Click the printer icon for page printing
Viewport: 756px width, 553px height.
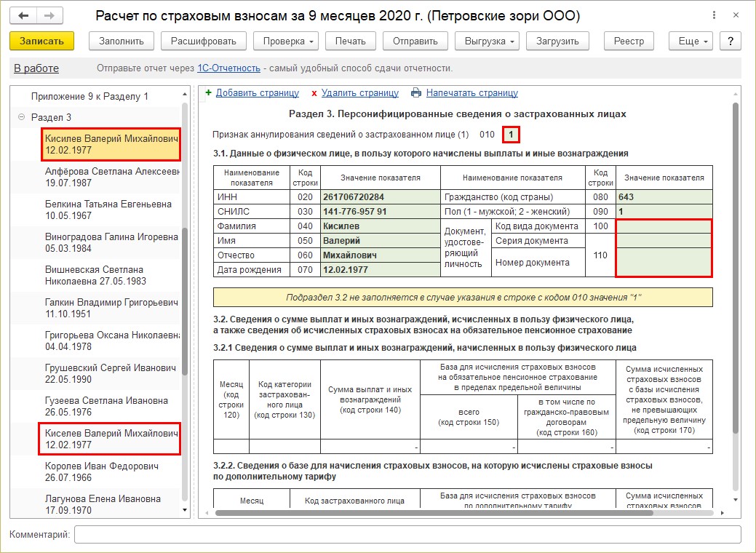coord(416,92)
